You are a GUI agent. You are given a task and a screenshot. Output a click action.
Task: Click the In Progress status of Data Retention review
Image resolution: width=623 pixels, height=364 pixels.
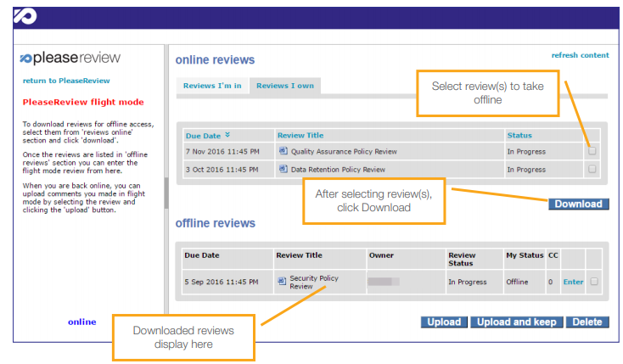[526, 170]
